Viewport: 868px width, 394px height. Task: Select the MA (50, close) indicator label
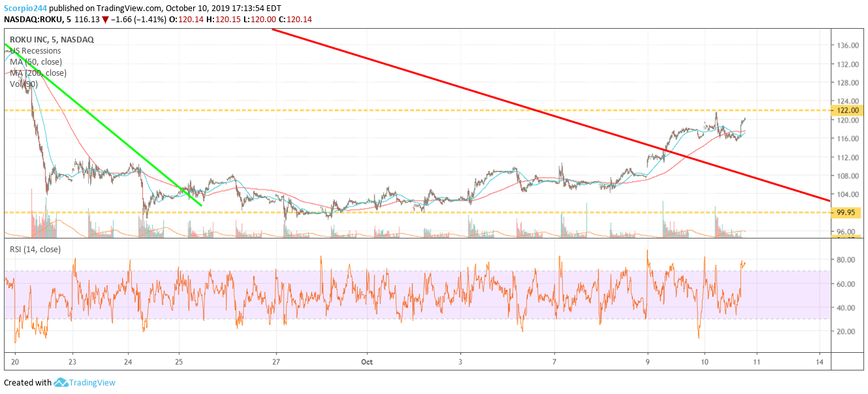[36, 62]
